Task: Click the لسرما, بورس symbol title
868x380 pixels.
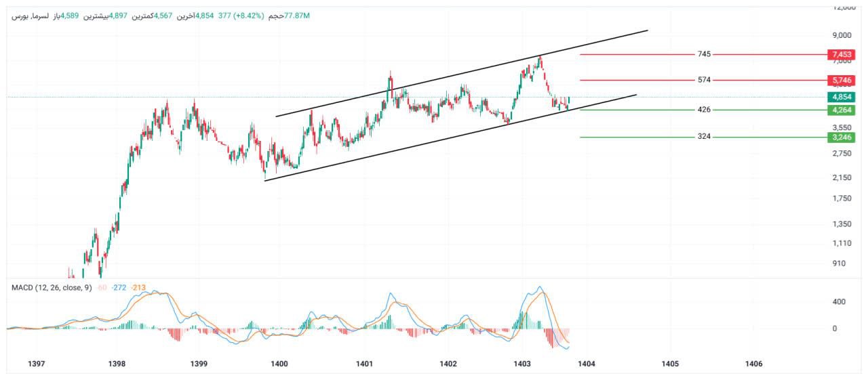Action: point(30,16)
